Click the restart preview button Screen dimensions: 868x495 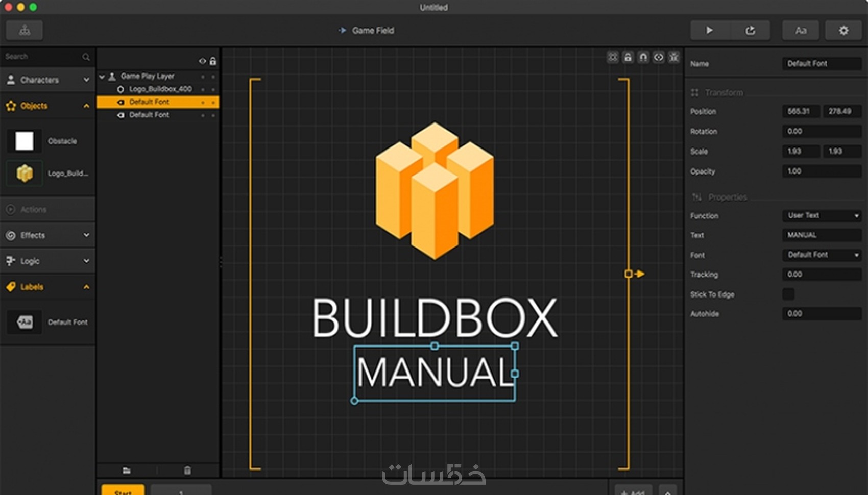[x=750, y=31]
